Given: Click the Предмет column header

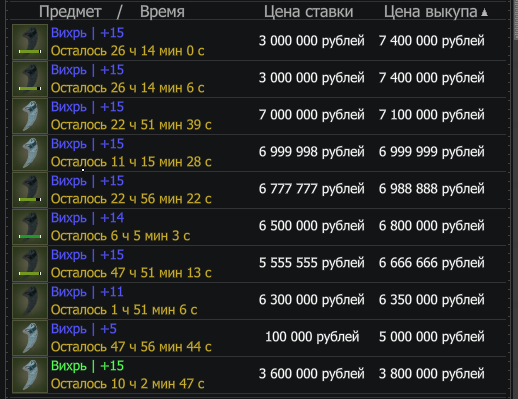Looking at the screenshot, I should click(70, 12).
